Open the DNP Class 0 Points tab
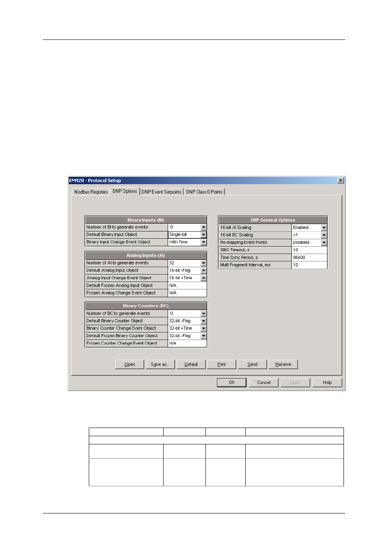The width and height of the screenshot is (392, 555). [x=204, y=192]
